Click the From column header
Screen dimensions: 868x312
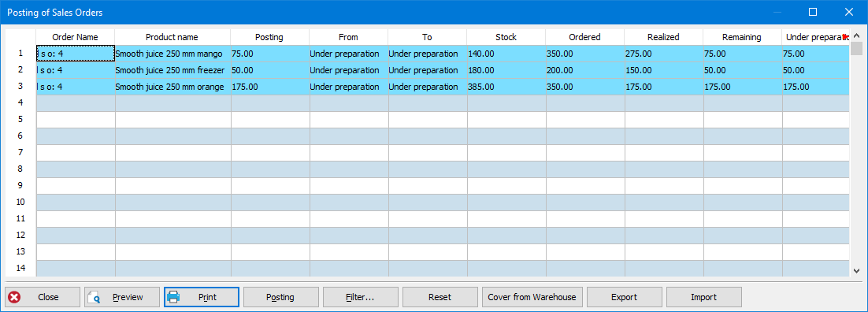click(348, 37)
